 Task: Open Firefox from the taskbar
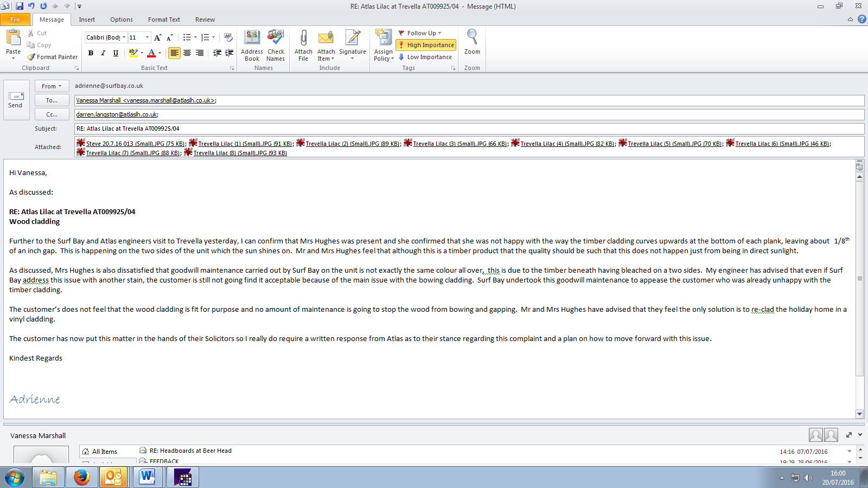tap(82, 477)
